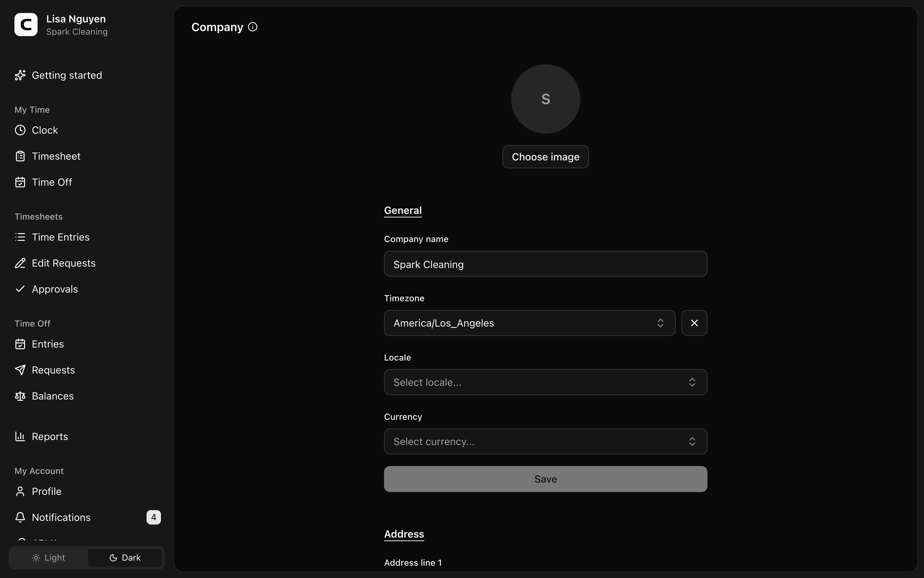The width and height of the screenshot is (924, 578).
Task: Click the Balances scale icon
Action: point(20,396)
